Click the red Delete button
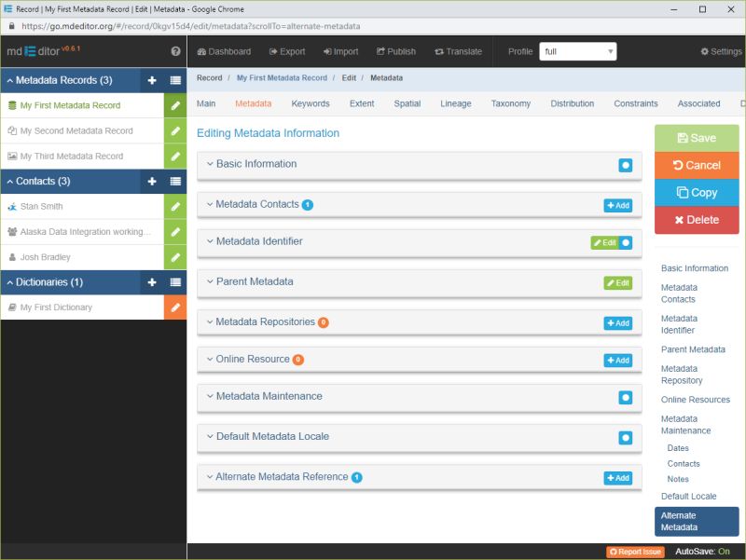This screenshot has height=560, width=746. pyautogui.click(x=697, y=220)
